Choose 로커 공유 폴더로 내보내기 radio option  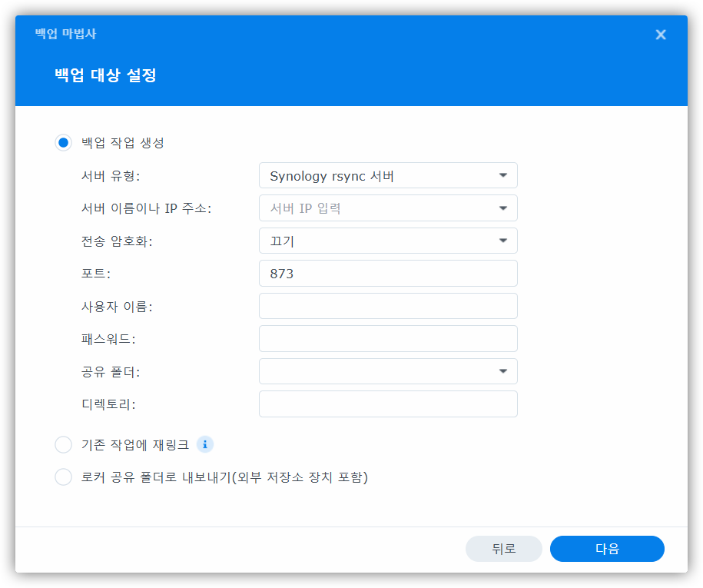pos(64,477)
